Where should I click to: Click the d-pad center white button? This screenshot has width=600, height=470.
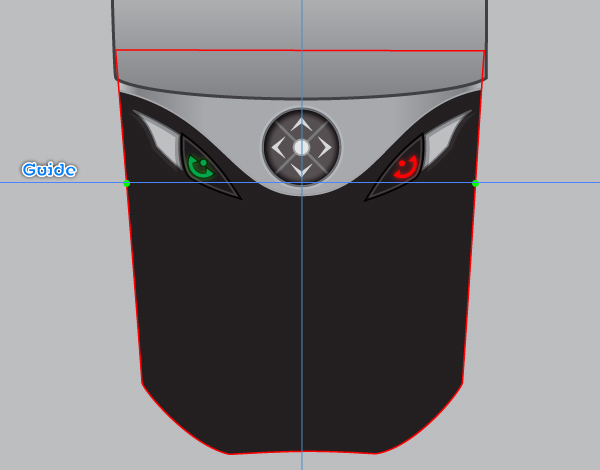pos(302,148)
